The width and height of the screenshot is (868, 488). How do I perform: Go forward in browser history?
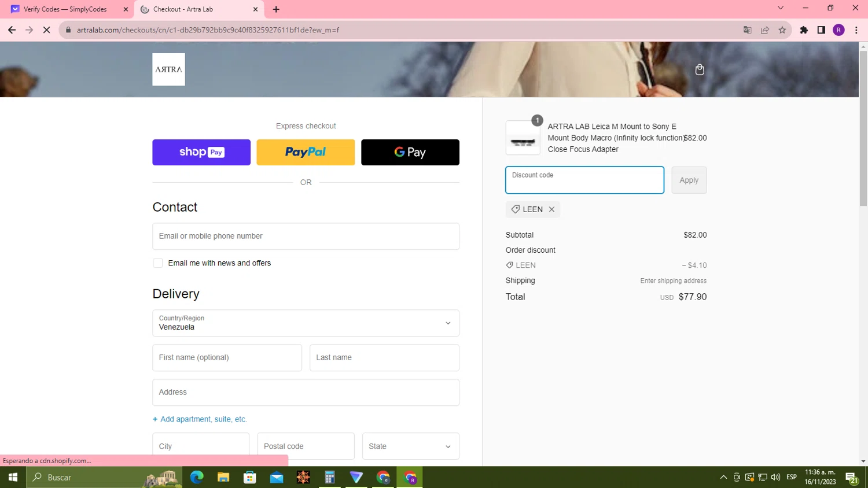point(29,30)
